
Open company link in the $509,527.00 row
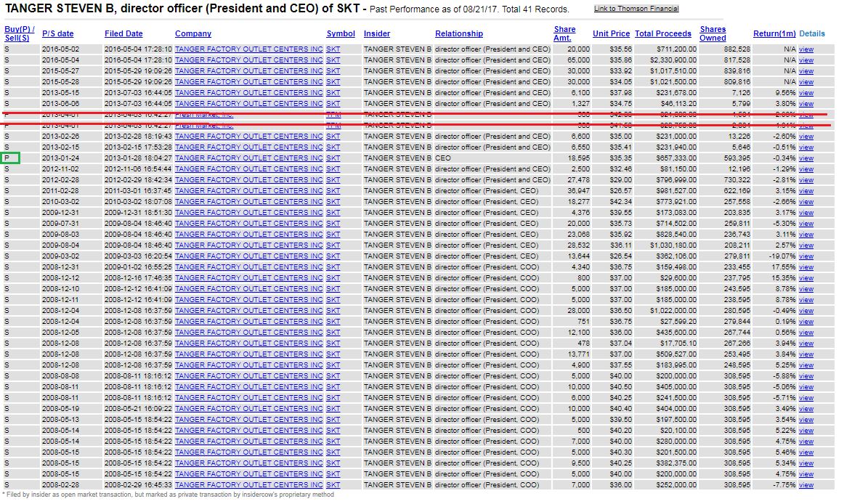click(x=249, y=354)
